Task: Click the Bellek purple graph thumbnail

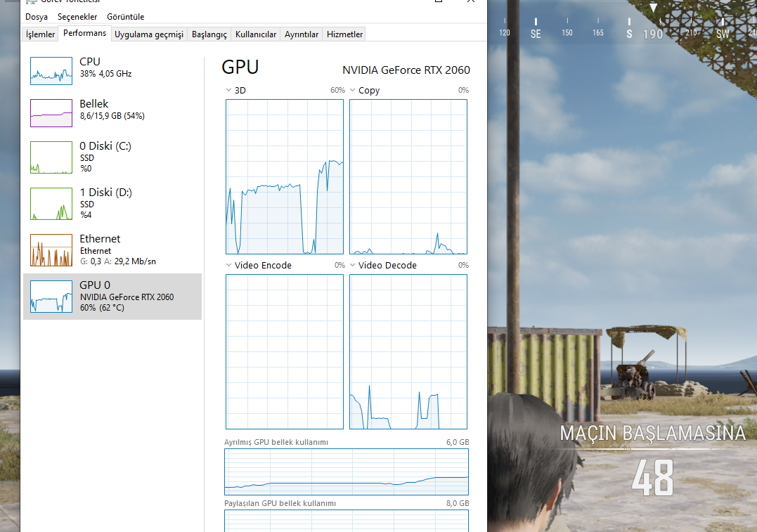Action: (51, 113)
